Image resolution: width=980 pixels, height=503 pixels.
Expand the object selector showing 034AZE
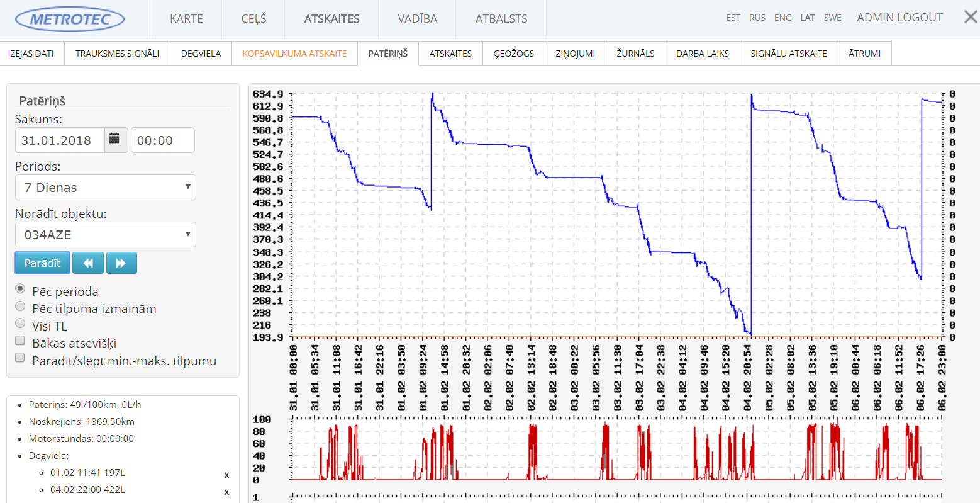(x=105, y=235)
